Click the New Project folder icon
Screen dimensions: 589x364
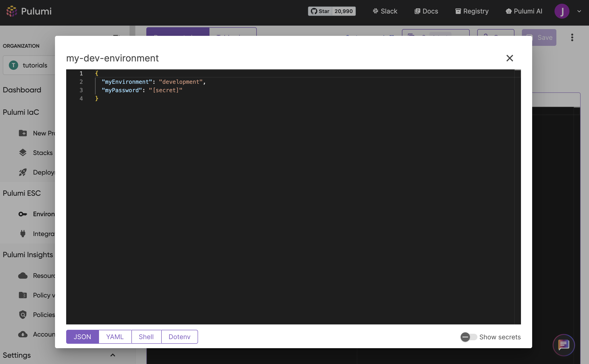click(x=23, y=133)
